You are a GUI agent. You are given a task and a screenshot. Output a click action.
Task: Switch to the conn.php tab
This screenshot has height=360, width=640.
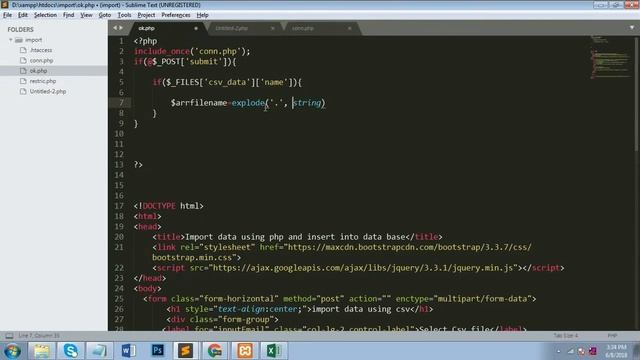click(x=303, y=28)
